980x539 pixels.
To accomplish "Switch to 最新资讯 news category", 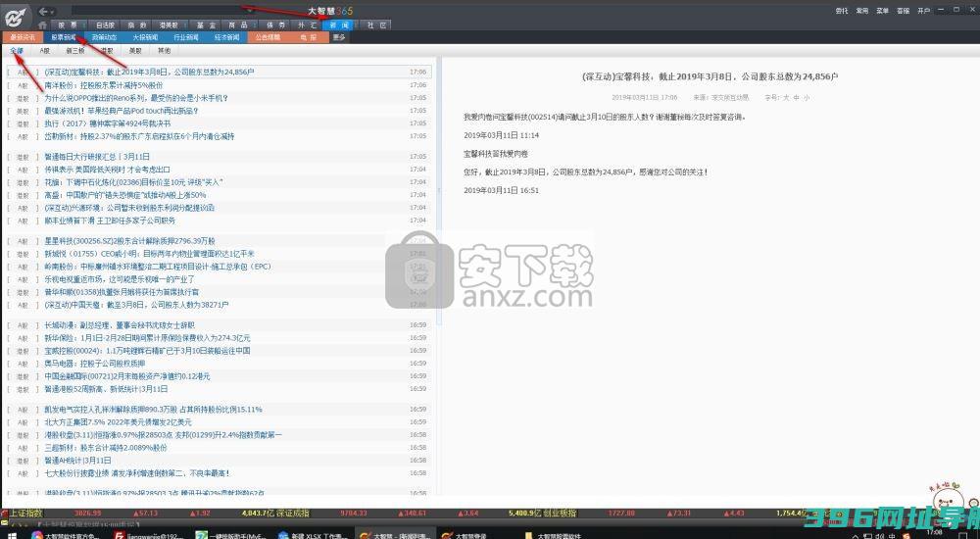I will [x=23, y=37].
